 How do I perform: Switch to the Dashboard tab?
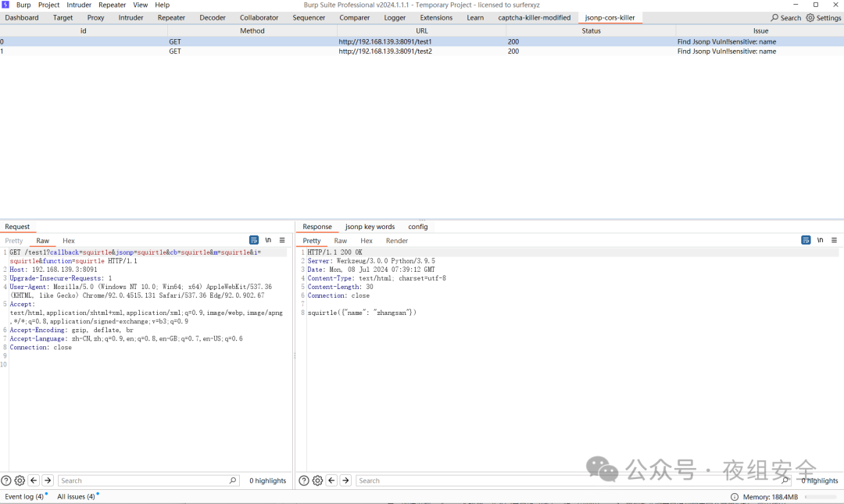pos(22,18)
